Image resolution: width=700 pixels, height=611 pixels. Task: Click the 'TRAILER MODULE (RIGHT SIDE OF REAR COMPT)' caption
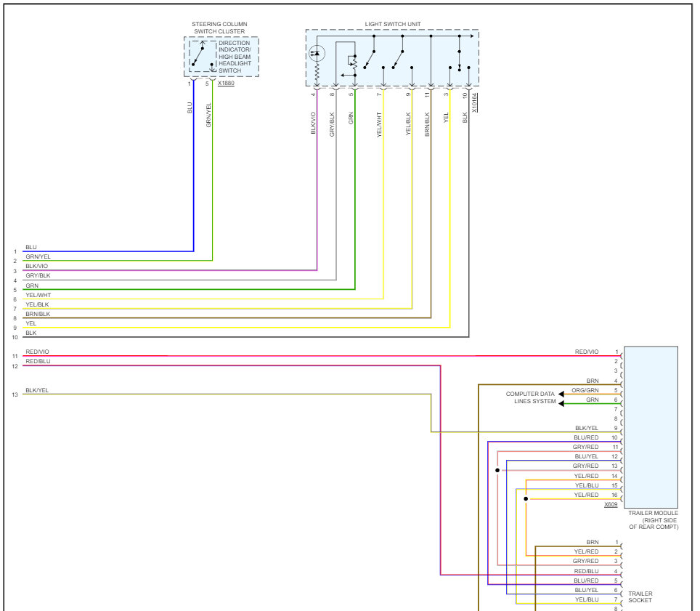653,520
